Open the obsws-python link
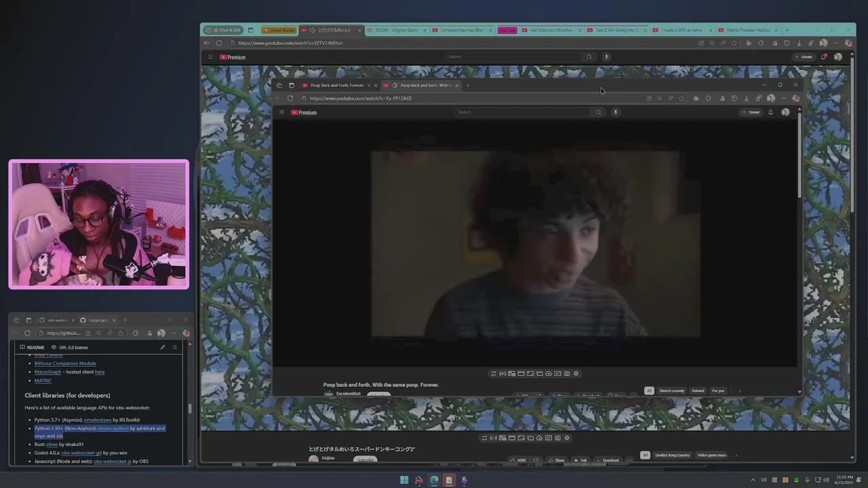868x488 pixels. (113, 428)
